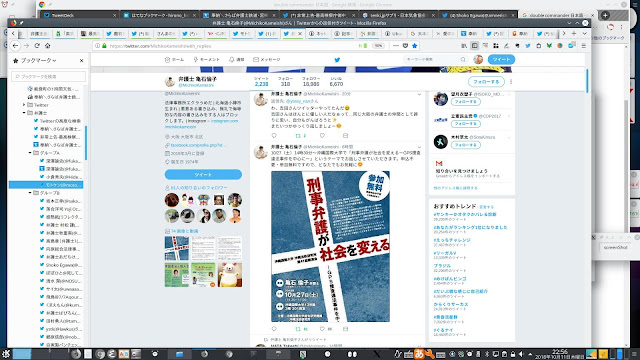Open the Firefox home page icon
640x360 pixels.
click(48, 46)
